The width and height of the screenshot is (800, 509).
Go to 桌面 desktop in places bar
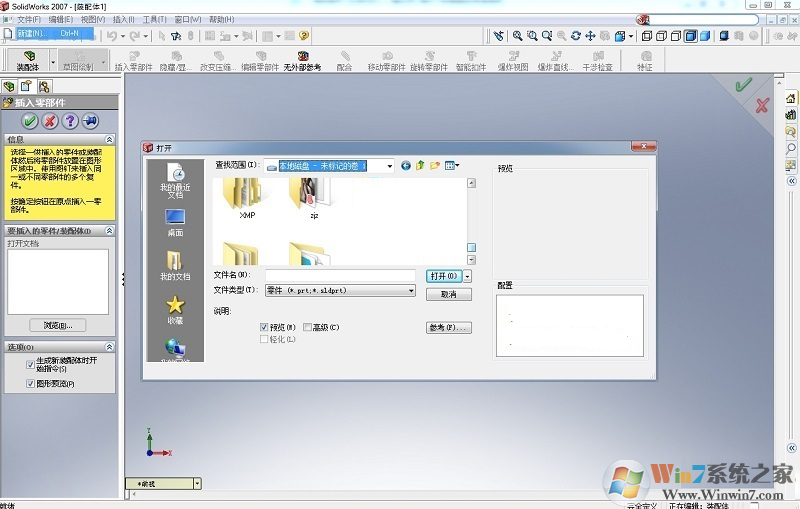(175, 222)
